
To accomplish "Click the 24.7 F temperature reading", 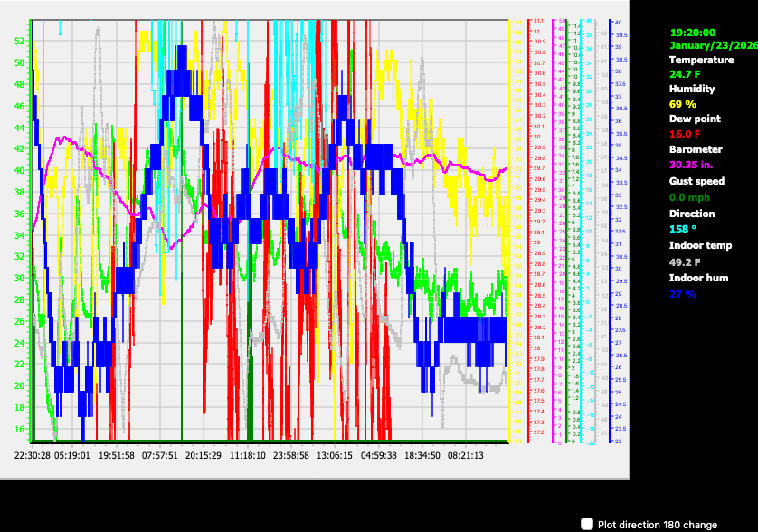I will (x=686, y=74).
